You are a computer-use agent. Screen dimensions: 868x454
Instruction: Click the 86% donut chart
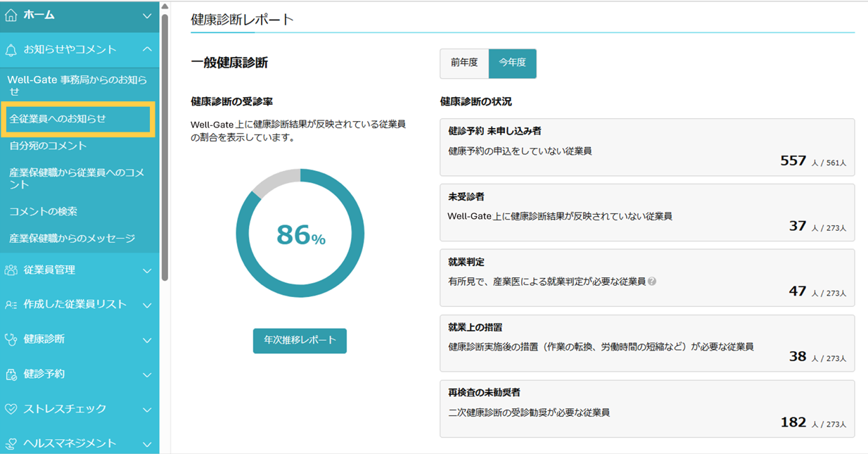pos(300,234)
